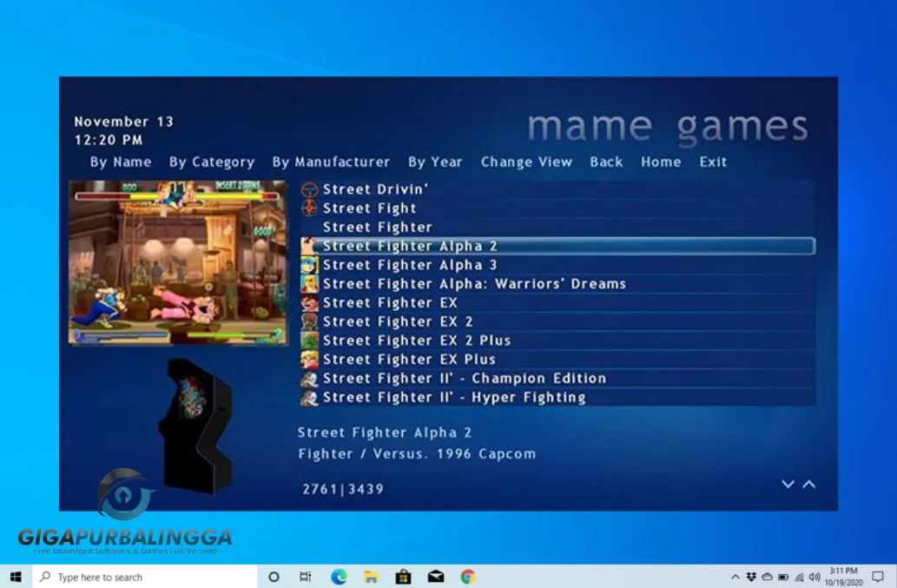Open the By Manufacturer menu
This screenshot has width=897, height=588.
(331, 162)
